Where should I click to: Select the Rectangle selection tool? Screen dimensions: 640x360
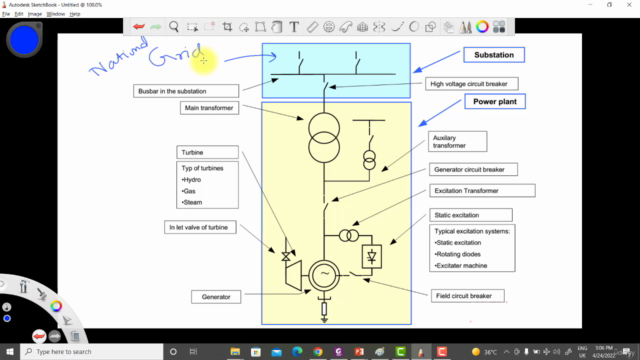point(192,27)
